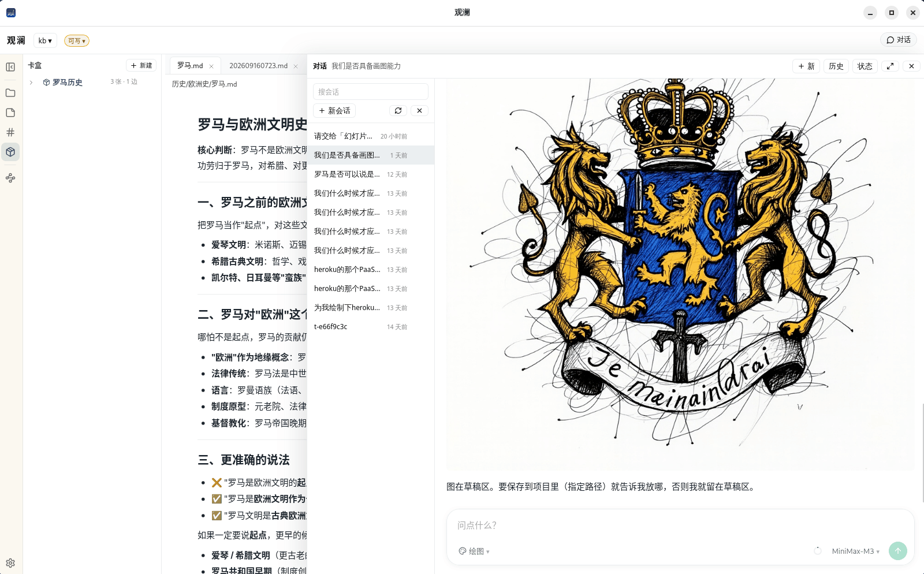This screenshot has height=574, width=924.
Task: Click the 观澜 app logo icon
Action: click(x=11, y=13)
